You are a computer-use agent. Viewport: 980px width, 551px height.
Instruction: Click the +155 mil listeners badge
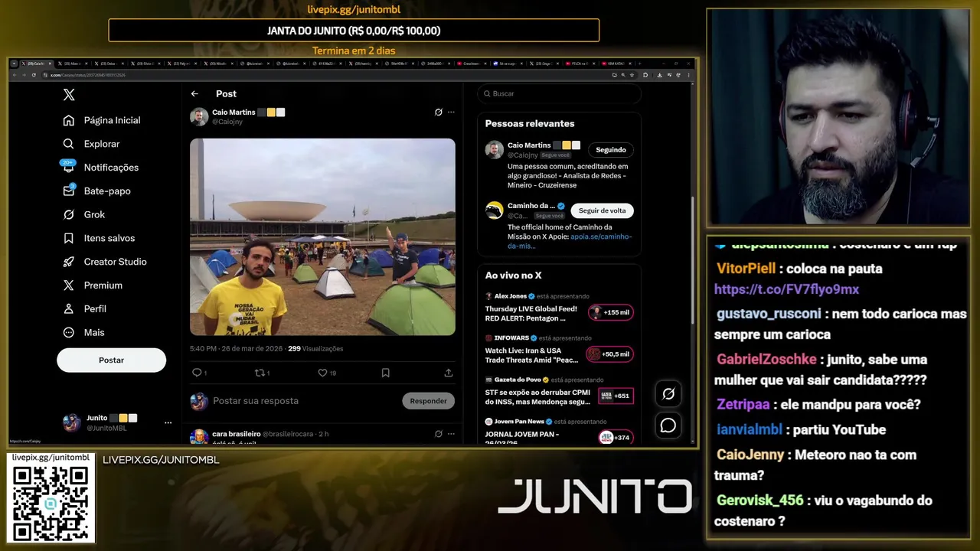[x=611, y=312]
